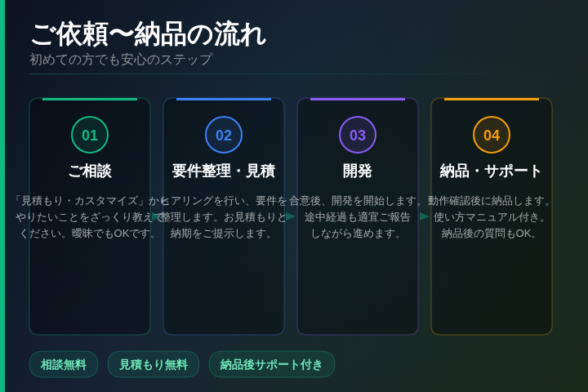Click the 開発 step heading
Viewport: 588px width, 392px height.
pyautogui.click(x=358, y=171)
